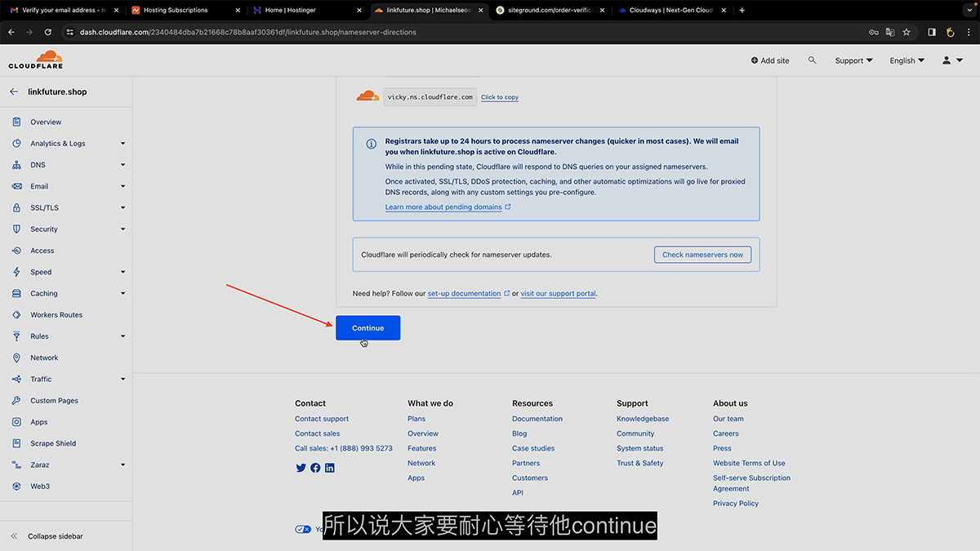Screen dimensions: 980x551
Task: Click the Speed lightning icon
Action: [16, 272]
